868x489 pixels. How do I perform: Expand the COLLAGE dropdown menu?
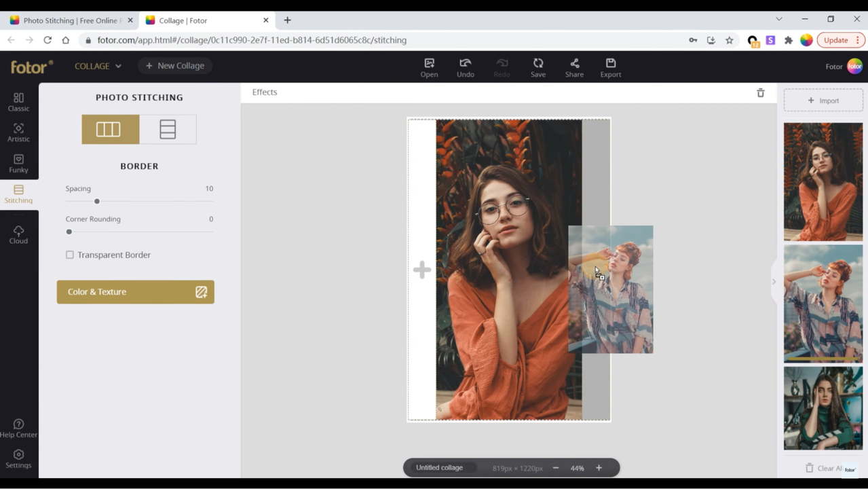pos(98,66)
